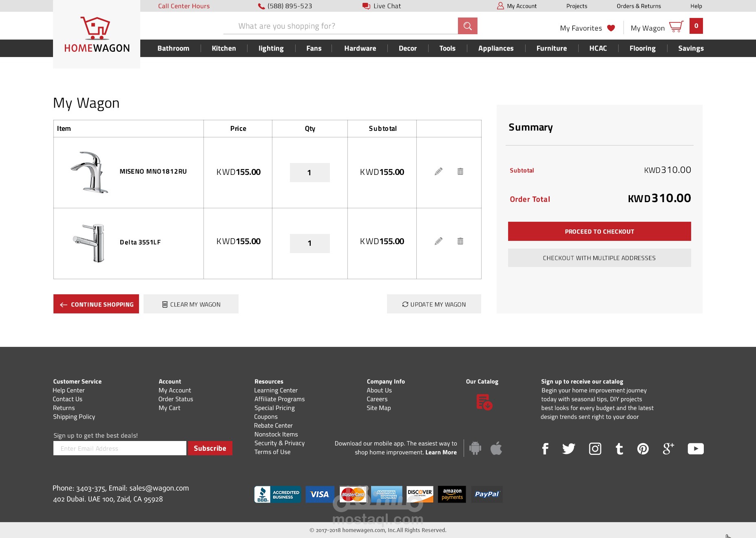
Task: Download the catalog icon under Our Catalog
Action: (484, 402)
